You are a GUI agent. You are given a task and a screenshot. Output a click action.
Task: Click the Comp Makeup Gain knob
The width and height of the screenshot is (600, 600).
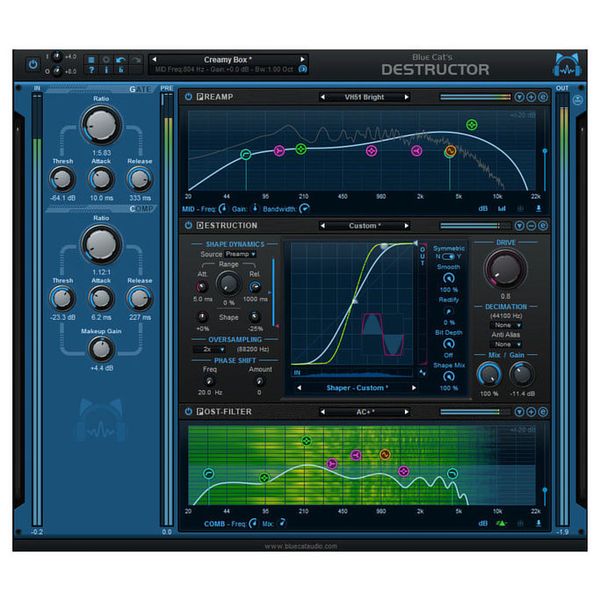pyautogui.click(x=101, y=349)
